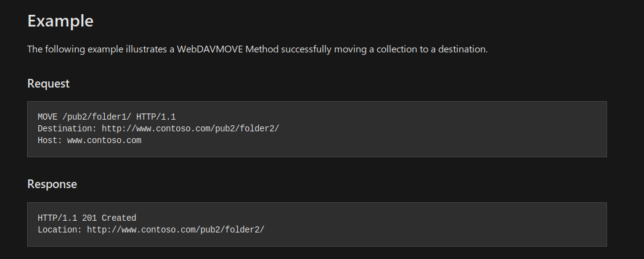Click the Example heading
The width and height of the screenshot is (644, 259).
(60, 21)
